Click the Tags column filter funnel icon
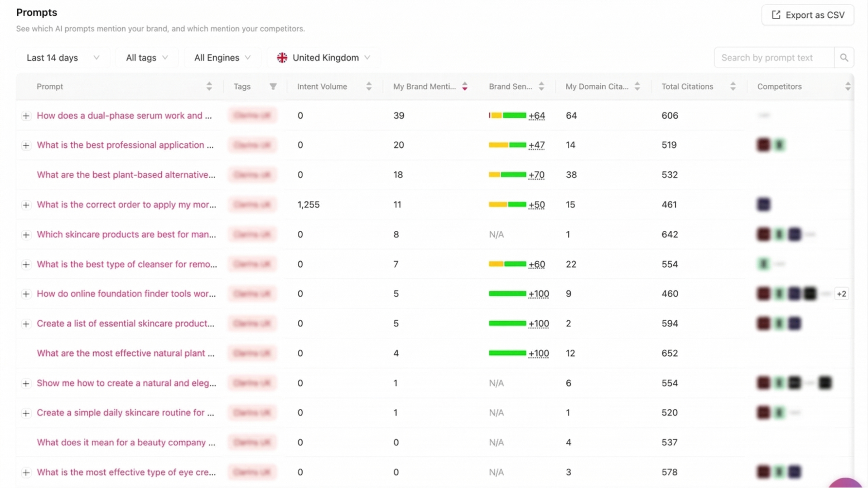 (x=273, y=86)
